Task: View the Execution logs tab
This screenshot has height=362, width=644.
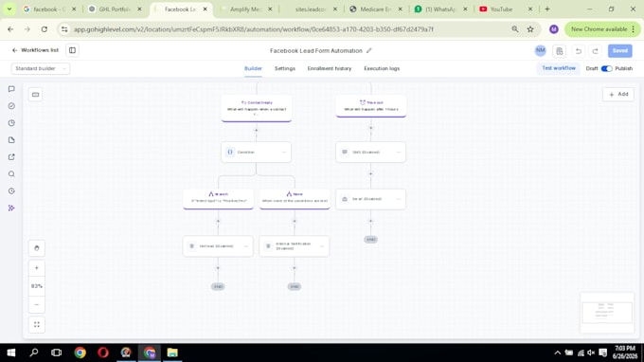Action: click(x=382, y=68)
